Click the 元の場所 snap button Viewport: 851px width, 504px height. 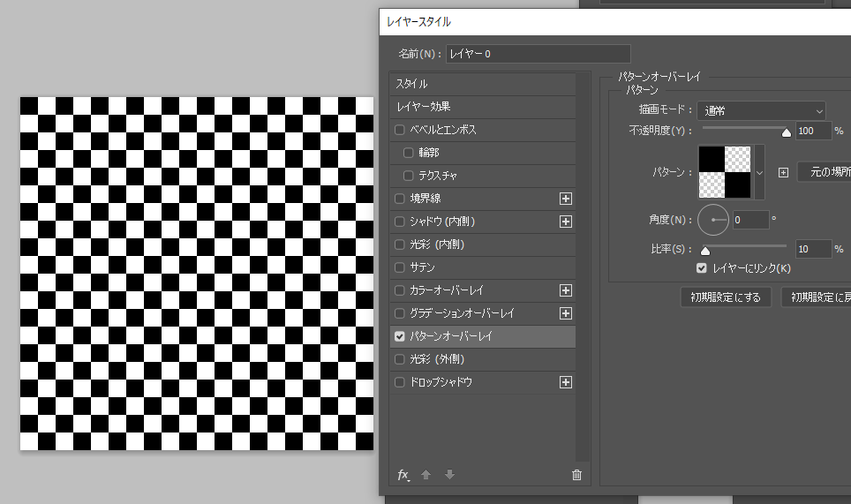click(x=824, y=172)
